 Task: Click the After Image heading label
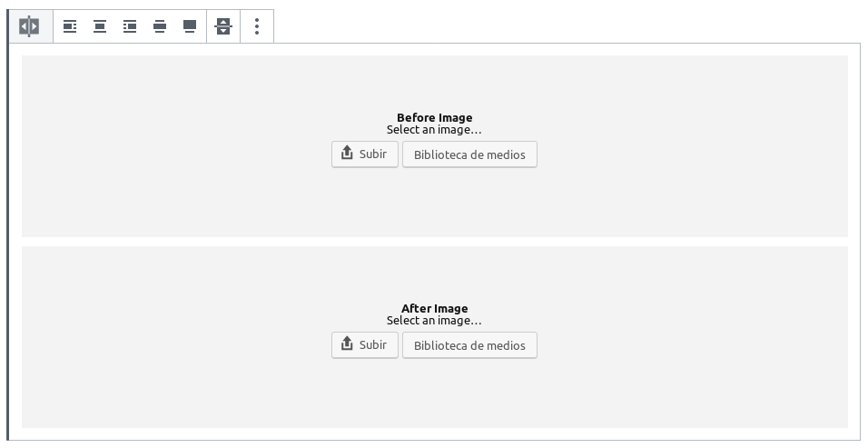point(434,308)
